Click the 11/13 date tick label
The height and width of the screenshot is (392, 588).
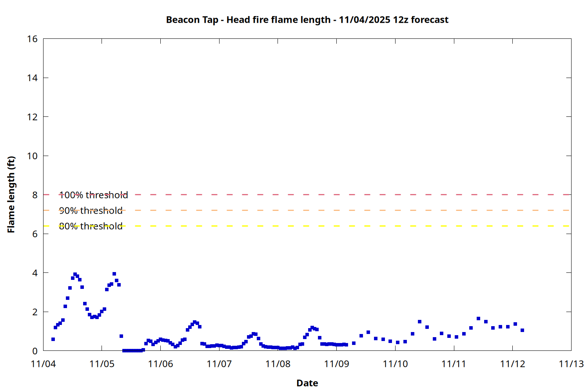tap(571, 364)
